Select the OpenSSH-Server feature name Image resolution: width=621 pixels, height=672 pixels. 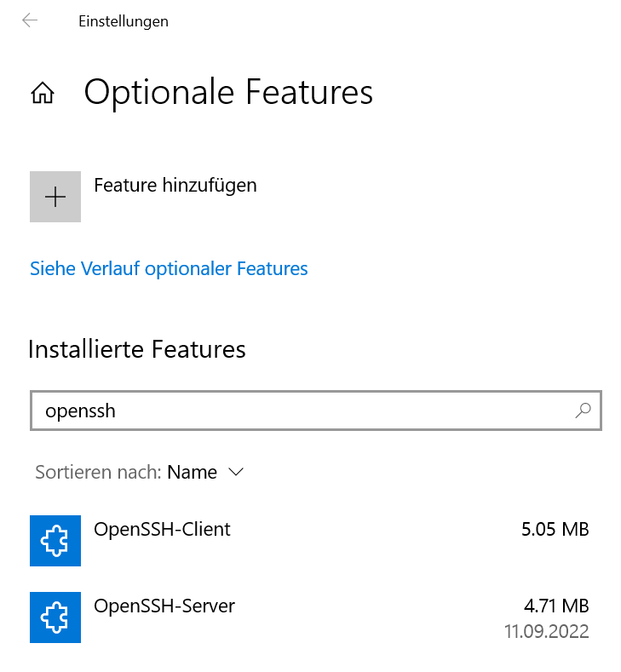click(x=164, y=606)
